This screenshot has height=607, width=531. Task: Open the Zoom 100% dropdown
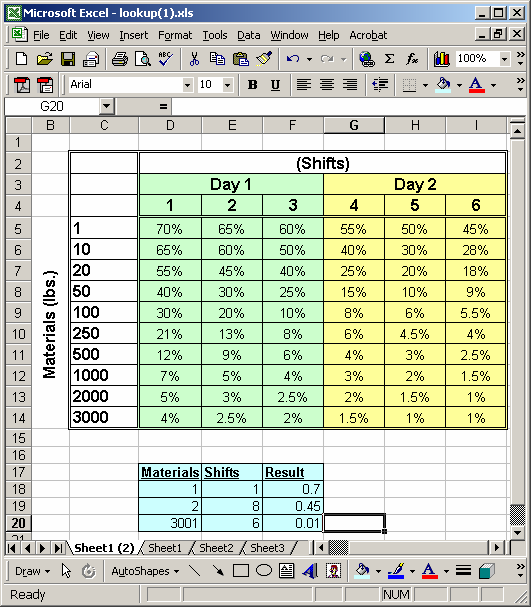point(504,59)
